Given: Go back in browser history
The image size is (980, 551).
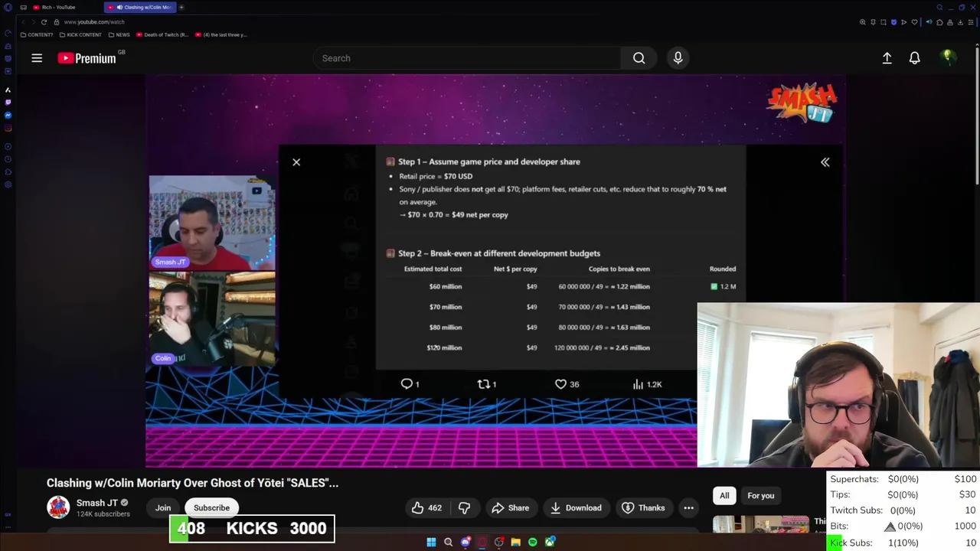Looking at the screenshot, I should [24, 22].
